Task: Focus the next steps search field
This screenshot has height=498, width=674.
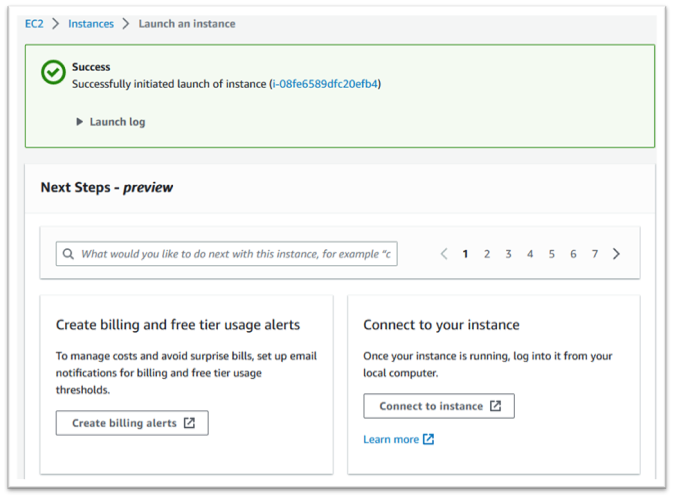Action: tap(236, 254)
